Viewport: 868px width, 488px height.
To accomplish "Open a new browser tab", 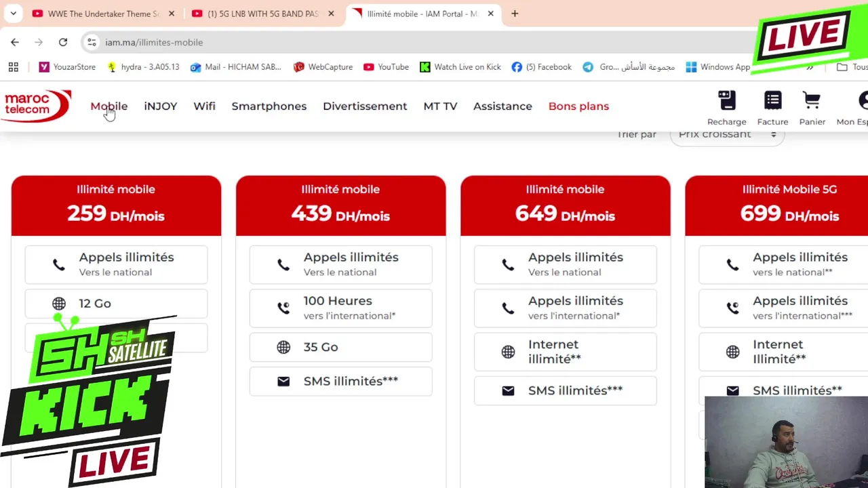I will 515,14.
